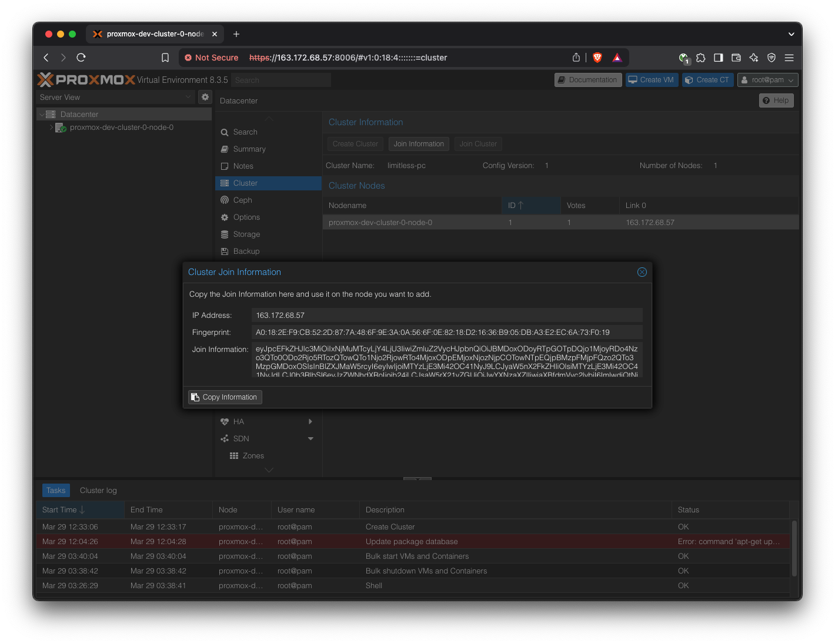This screenshot has width=835, height=644.
Task: Reload the page with refresh icon
Action: pos(81,58)
